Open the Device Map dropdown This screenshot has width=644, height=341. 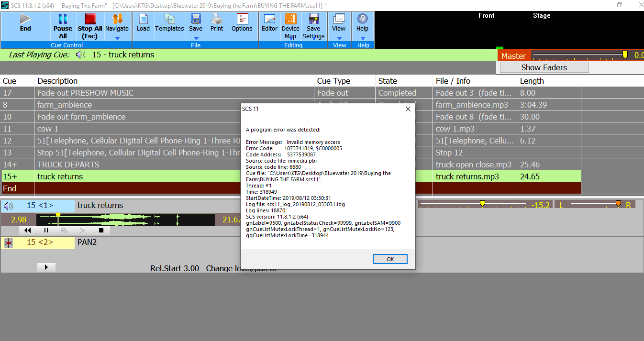click(x=290, y=39)
